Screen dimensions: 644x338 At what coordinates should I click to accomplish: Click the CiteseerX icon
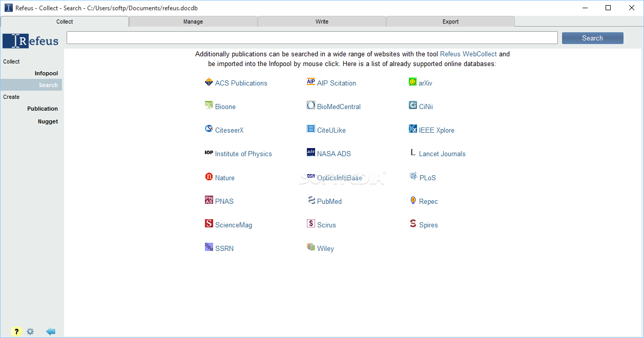pos(209,129)
